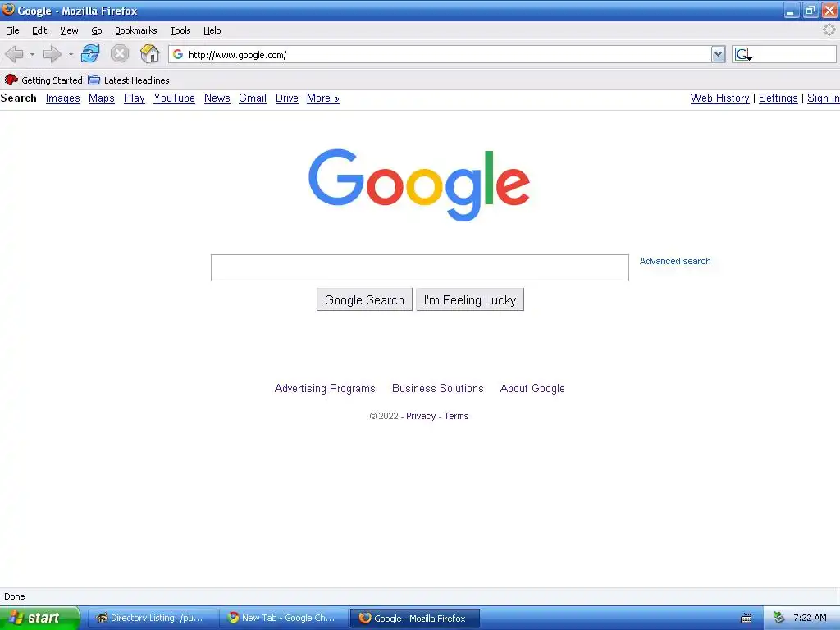
Task: Open the Maps link
Action: click(102, 98)
